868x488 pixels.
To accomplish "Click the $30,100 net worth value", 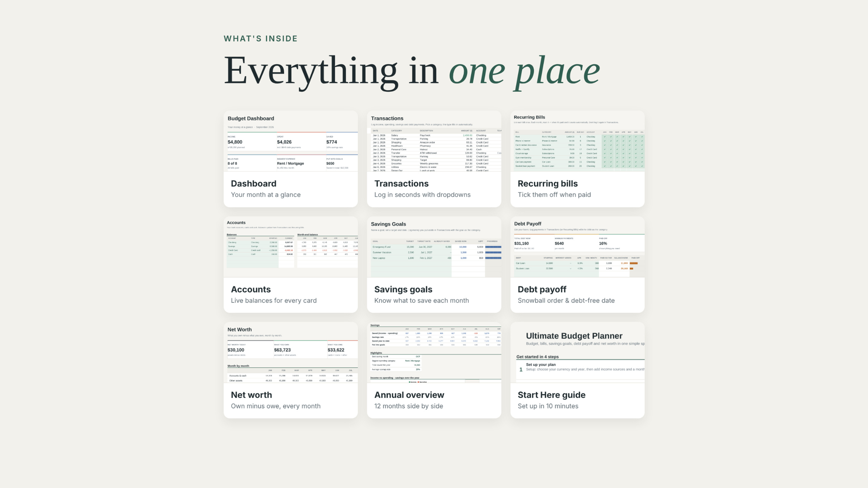I will pyautogui.click(x=236, y=350).
